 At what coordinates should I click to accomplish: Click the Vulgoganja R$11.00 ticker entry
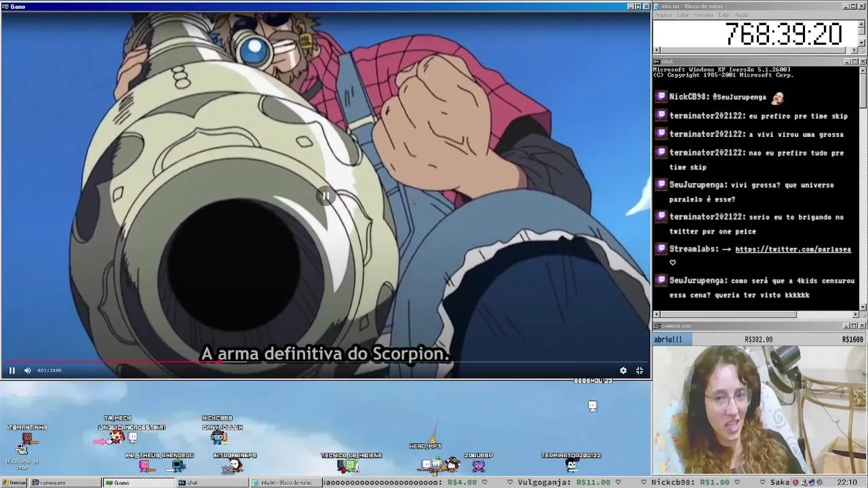point(564,483)
